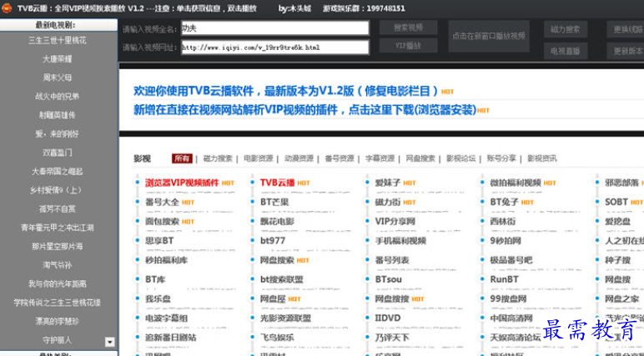The height and width of the screenshot is (356, 644).
Task: Select 漂亮的李慧珍 in the TV list
Action: 58,321
